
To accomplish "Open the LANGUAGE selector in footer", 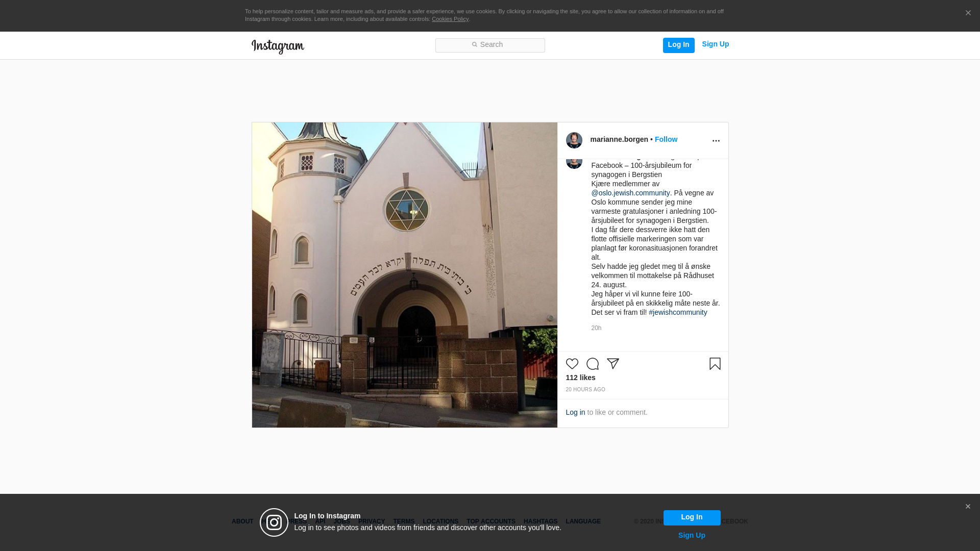I will (583, 522).
